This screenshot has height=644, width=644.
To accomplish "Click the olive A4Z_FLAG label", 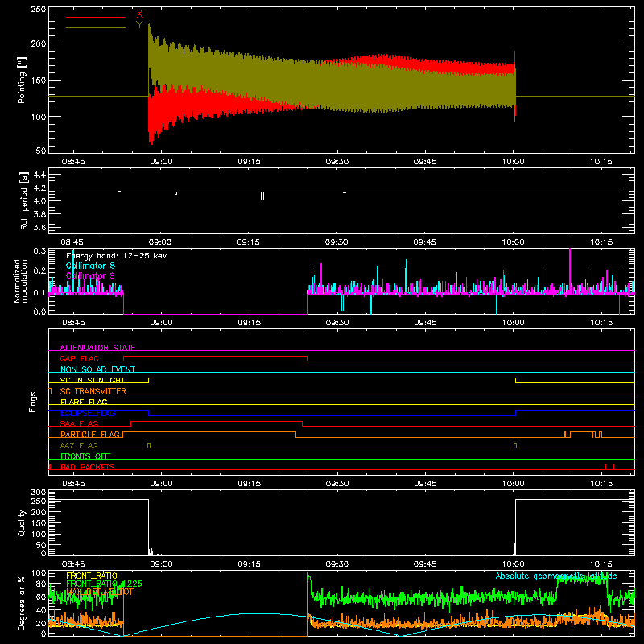I will coord(79,445).
